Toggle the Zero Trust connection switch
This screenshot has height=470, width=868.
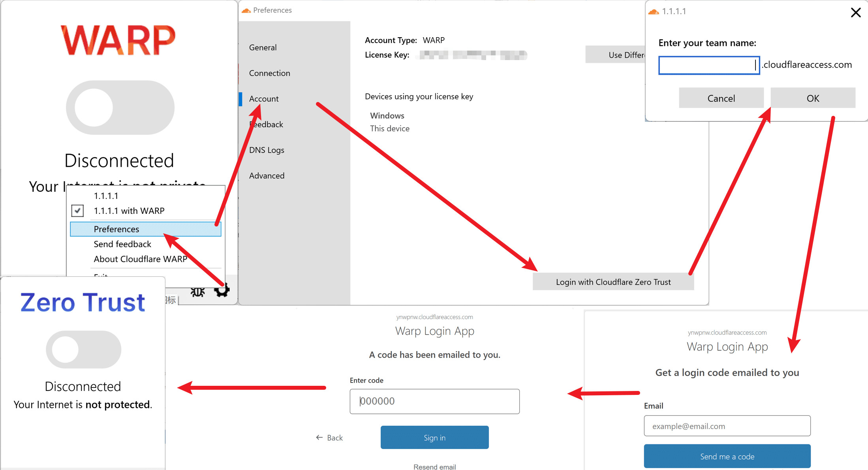83,349
